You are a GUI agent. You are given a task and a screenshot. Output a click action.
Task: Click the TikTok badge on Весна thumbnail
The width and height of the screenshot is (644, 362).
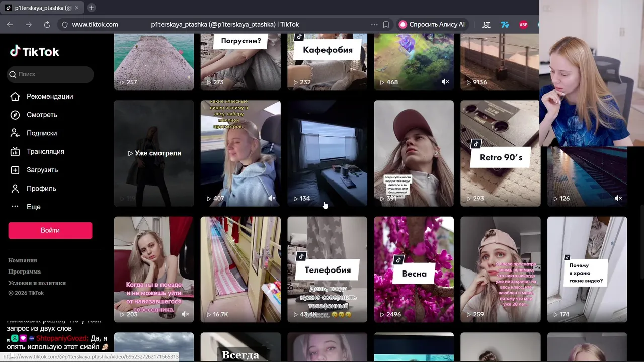point(398,260)
